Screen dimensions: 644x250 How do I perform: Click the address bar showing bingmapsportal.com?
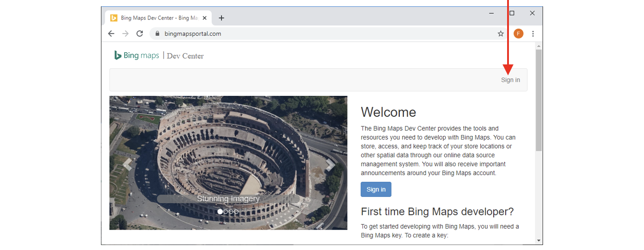(318, 34)
